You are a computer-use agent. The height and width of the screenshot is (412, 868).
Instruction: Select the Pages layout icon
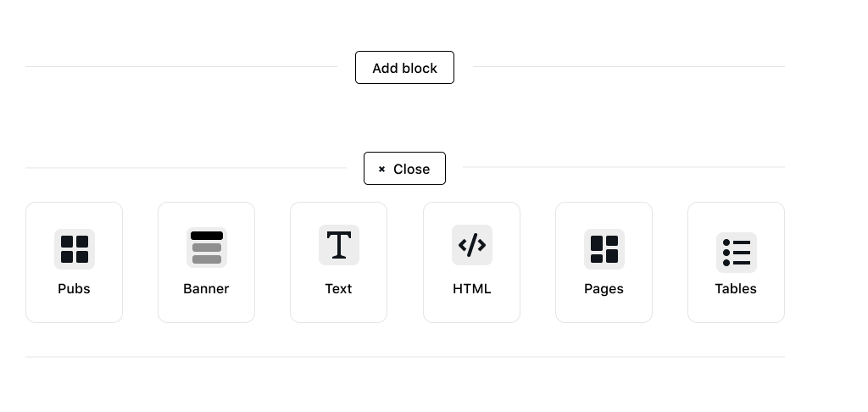(x=604, y=249)
